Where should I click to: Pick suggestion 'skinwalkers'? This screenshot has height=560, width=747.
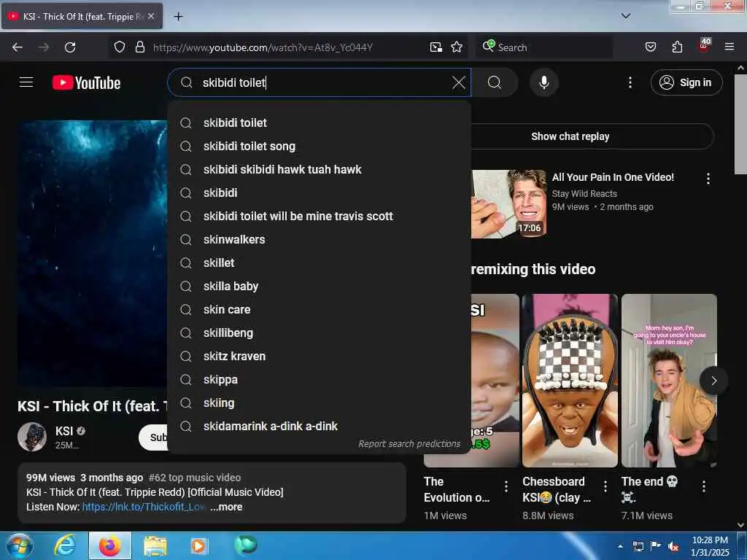pos(320,239)
